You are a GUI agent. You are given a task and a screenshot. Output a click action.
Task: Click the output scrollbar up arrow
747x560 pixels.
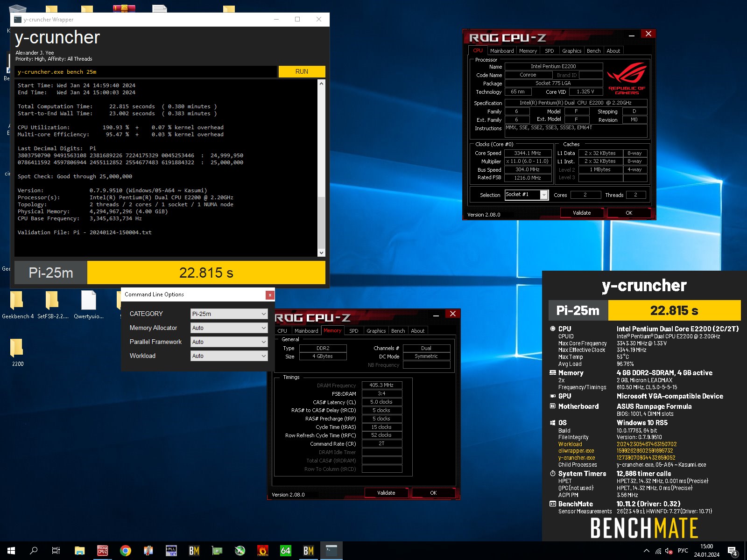tap(321, 83)
